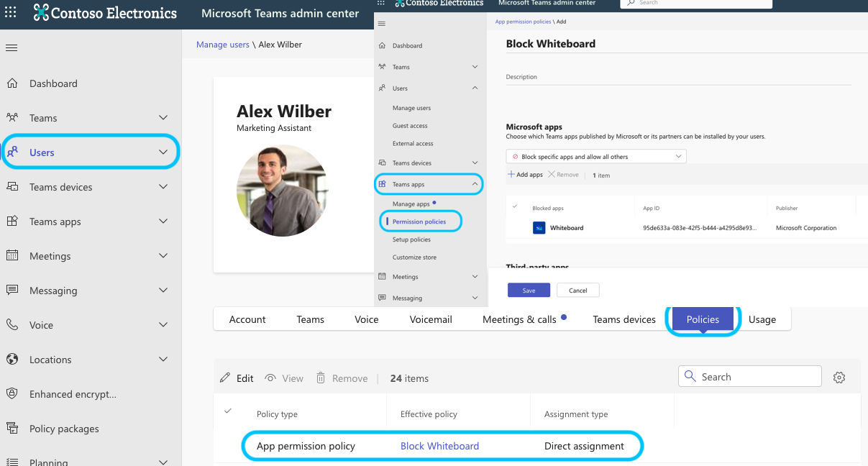Screen dimensions: 868x466
Task: Switch to the Account tab
Action: [x=247, y=319]
